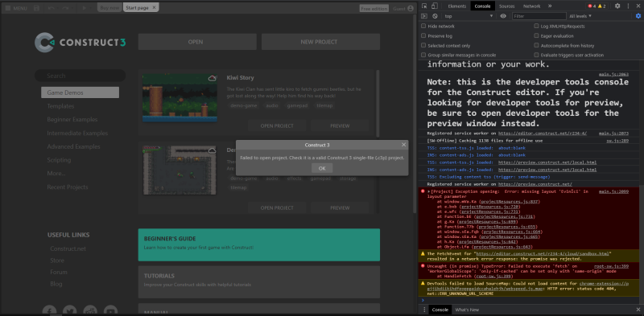Viewport: 644px width, 316px height.
Task: Click the second demo game thumbnail
Action: click(x=180, y=170)
